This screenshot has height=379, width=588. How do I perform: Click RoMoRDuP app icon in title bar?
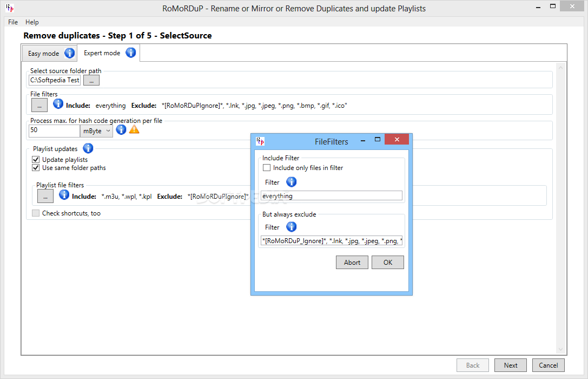click(x=10, y=8)
